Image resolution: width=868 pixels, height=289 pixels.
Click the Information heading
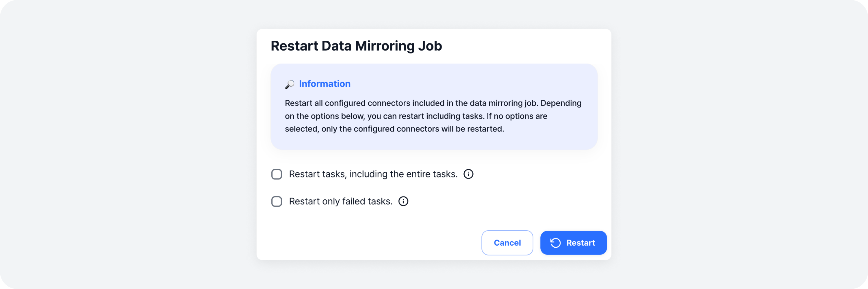pyautogui.click(x=324, y=84)
